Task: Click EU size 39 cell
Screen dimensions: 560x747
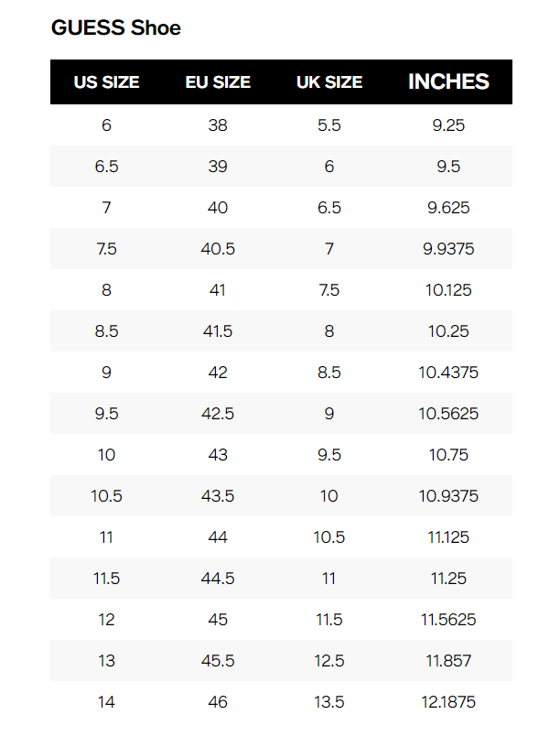Action: (x=218, y=167)
